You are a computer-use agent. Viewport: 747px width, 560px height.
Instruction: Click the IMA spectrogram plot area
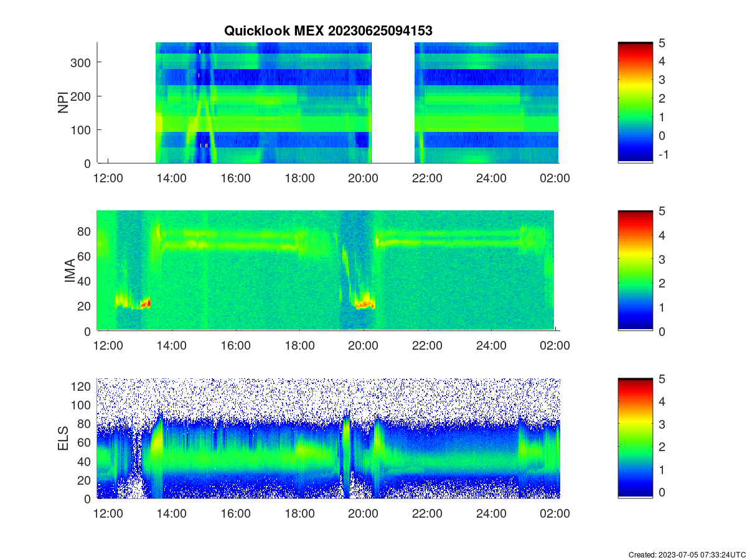(x=327, y=271)
